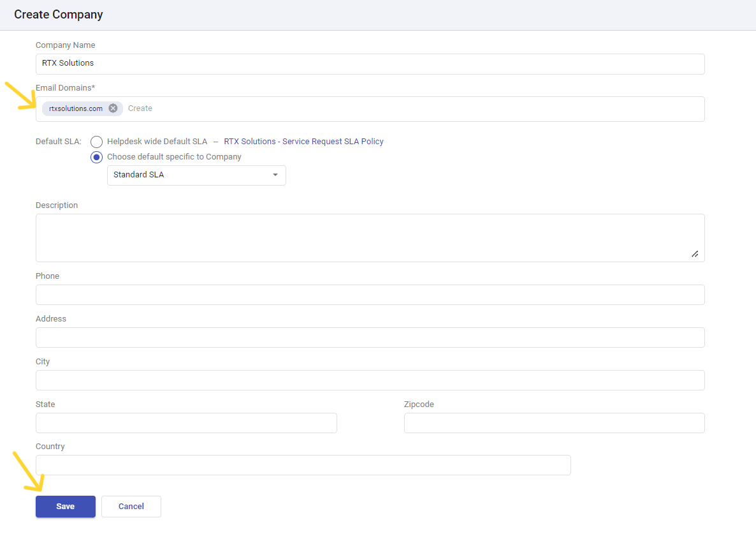Edit the Company Name field
756x534 pixels.
255,64
